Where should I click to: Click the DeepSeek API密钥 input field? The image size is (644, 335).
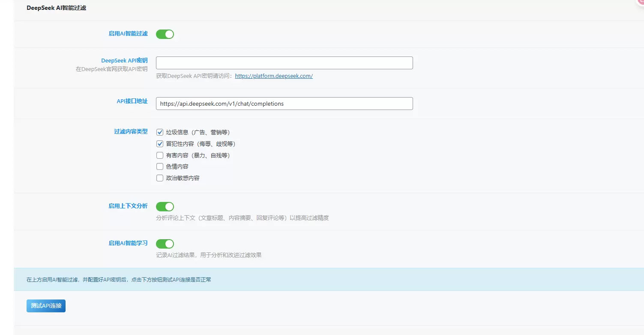point(285,63)
